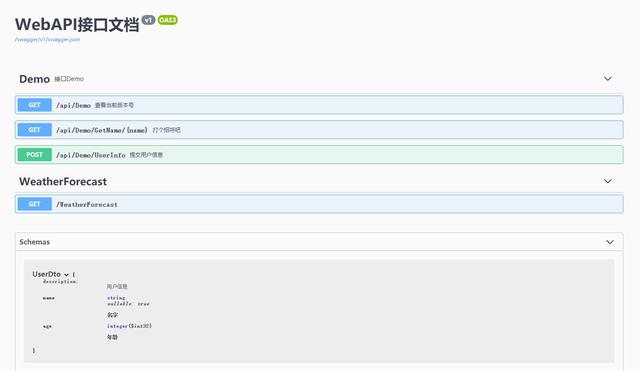
Task: Click the OAS3 badge
Action: coord(167,20)
